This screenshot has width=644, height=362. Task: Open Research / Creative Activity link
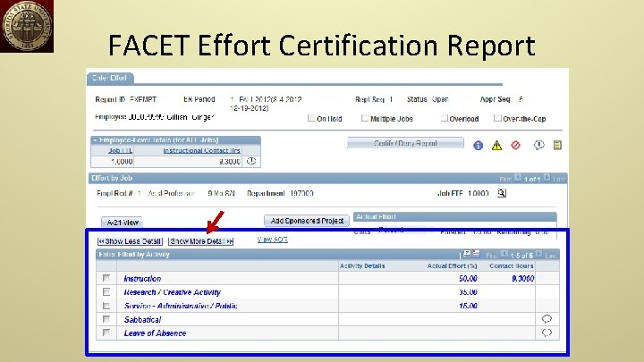click(172, 292)
